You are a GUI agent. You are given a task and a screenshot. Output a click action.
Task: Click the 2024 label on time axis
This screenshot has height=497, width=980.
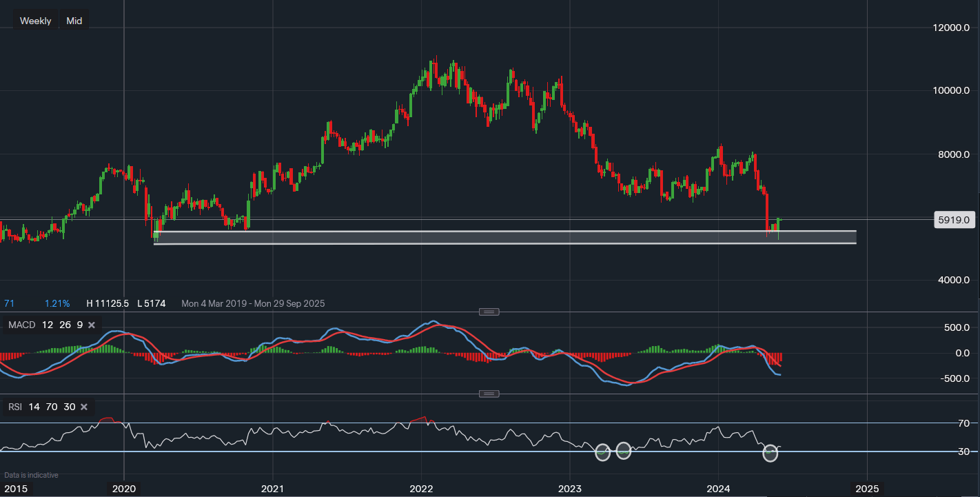pos(718,489)
